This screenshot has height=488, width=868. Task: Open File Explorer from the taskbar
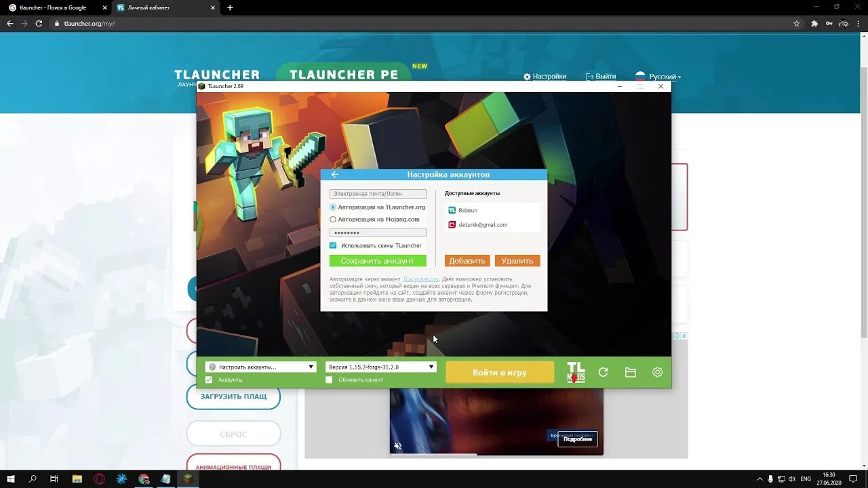coord(77,479)
